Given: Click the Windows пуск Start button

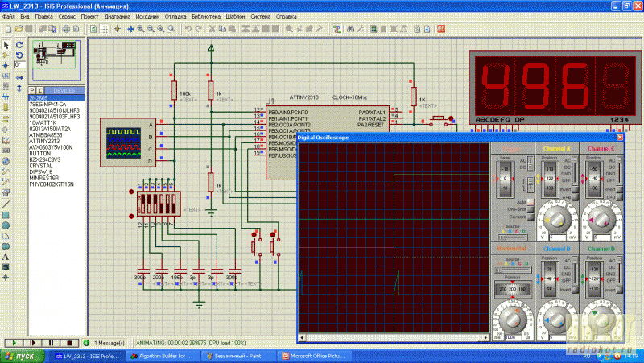Looking at the screenshot, I should click(22, 356).
